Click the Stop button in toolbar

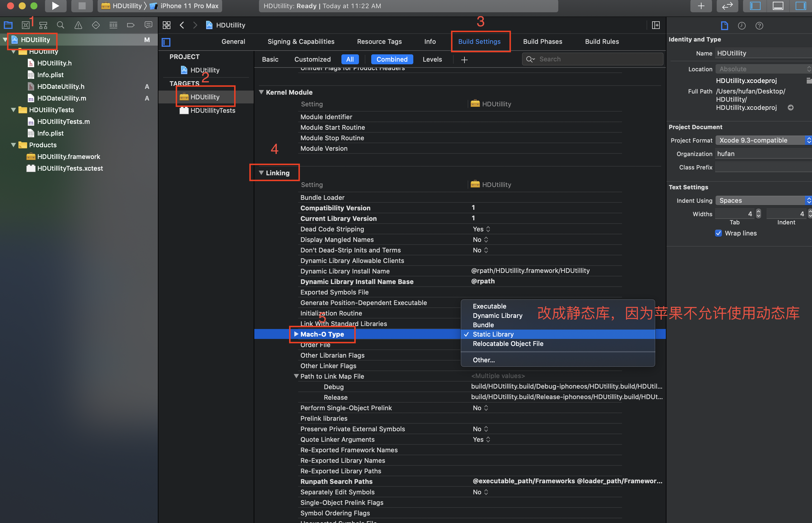[82, 6]
